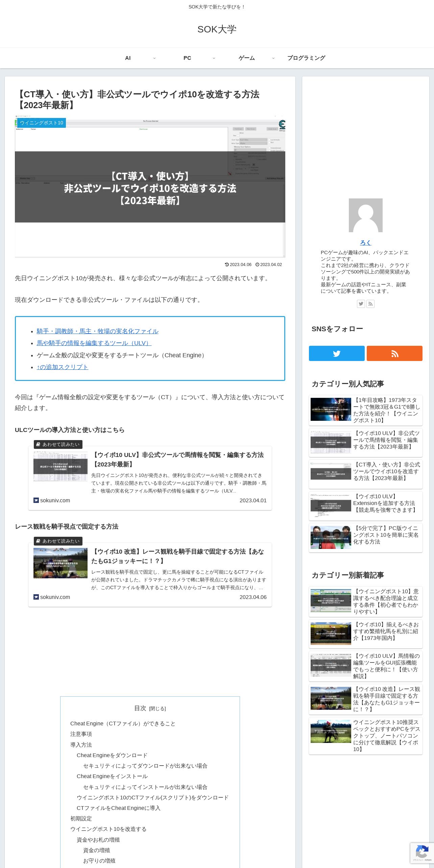Jump to セキュリティによってダウンロードが出来ない場合

tap(145, 766)
